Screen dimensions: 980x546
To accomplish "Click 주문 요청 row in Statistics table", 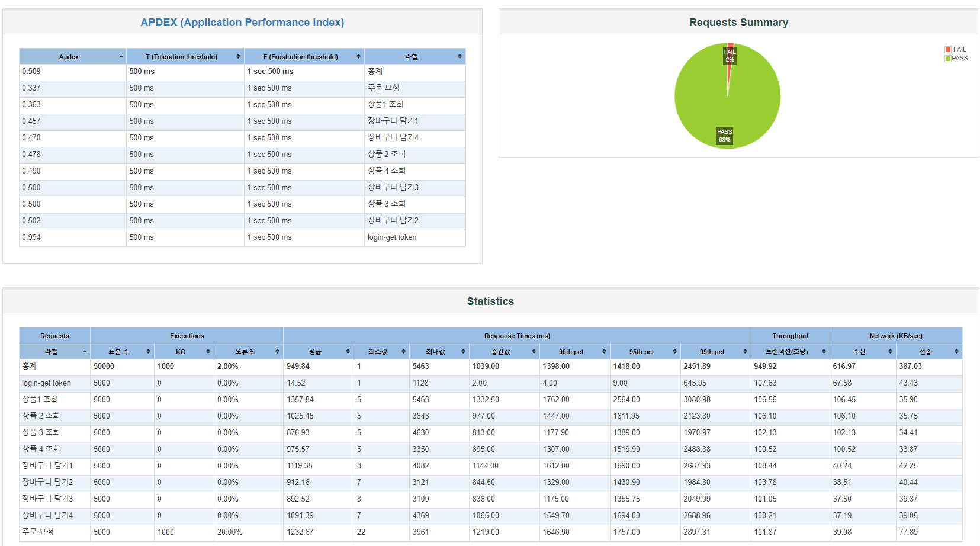I will (490, 532).
